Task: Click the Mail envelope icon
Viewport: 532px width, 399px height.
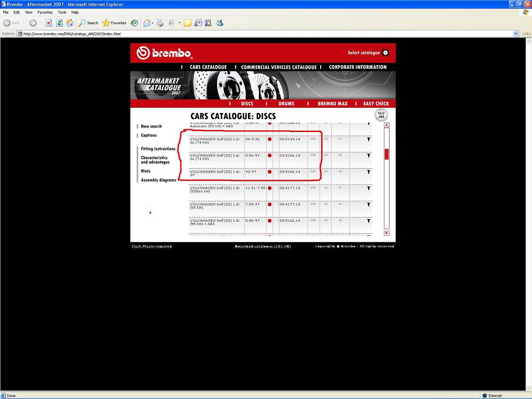Action: 147,23
